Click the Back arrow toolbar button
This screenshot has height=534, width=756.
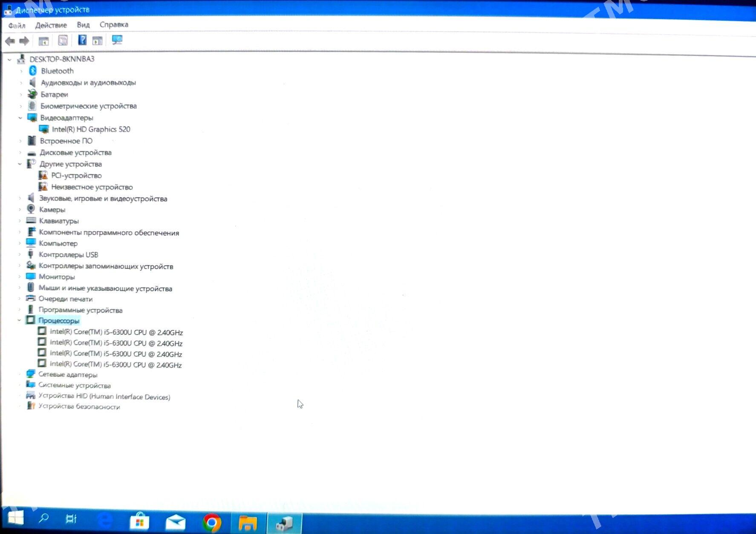coord(10,41)
